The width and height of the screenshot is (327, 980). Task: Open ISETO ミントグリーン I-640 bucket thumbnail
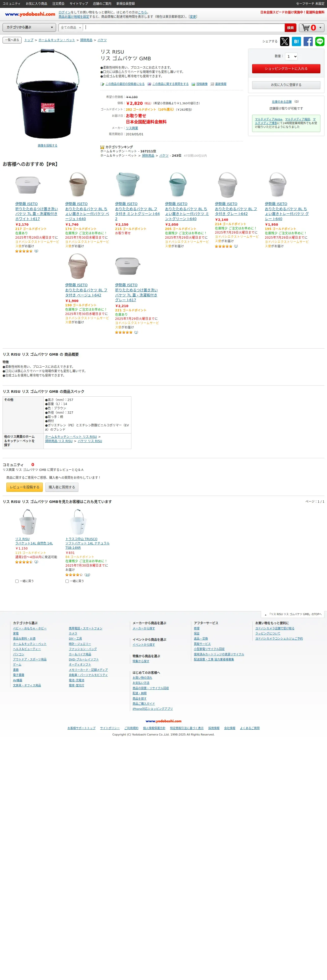[178, 185]
